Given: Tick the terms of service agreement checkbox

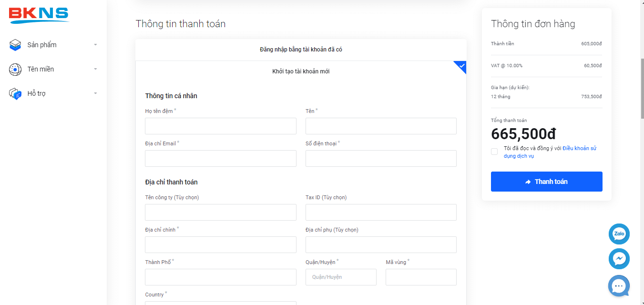Looking at the screenshot, I should (x=494, y=152).
